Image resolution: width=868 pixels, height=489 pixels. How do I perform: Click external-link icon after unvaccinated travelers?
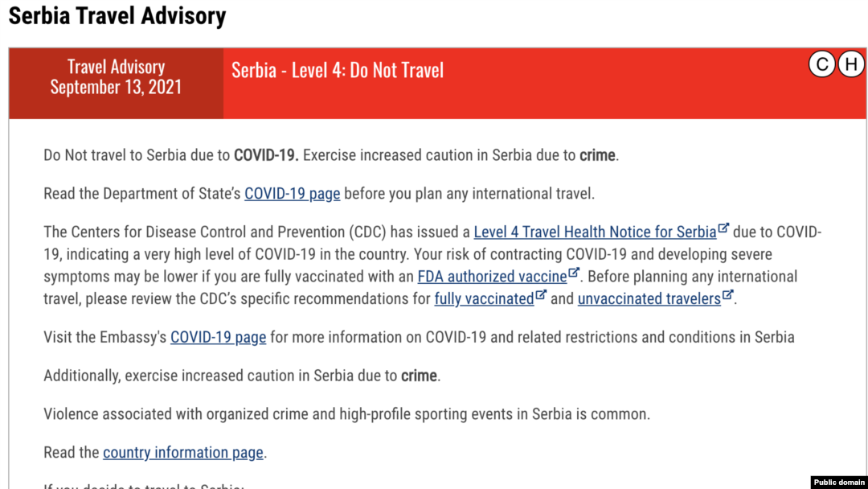coord(728,294)
